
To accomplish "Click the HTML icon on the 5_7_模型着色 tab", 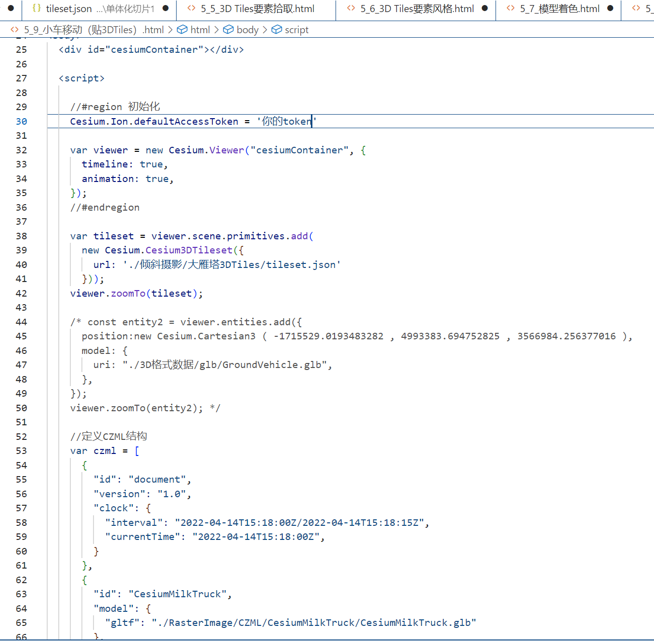I will [511, 9].
